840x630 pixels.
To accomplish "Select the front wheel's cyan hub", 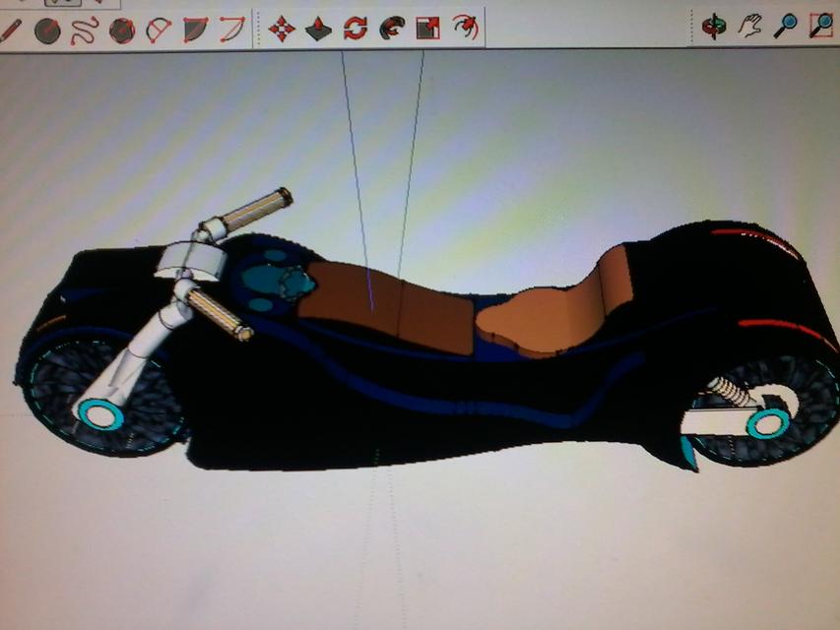I will click(x=100, y=415).
